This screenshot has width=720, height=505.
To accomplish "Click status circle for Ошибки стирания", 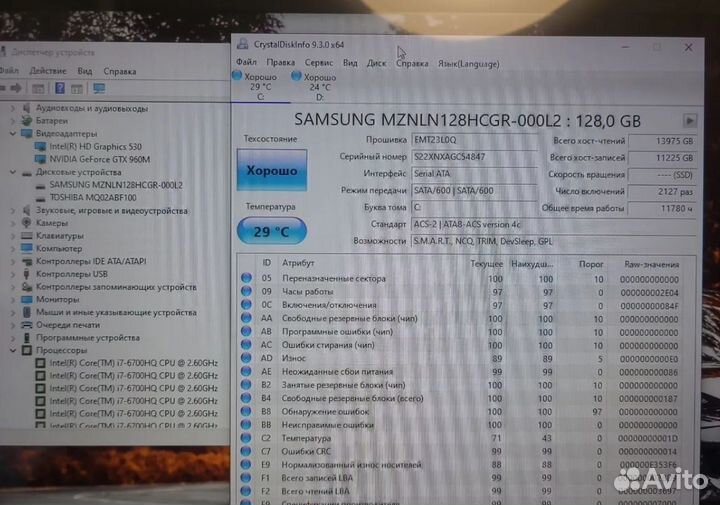I will [x=246, y=344].
